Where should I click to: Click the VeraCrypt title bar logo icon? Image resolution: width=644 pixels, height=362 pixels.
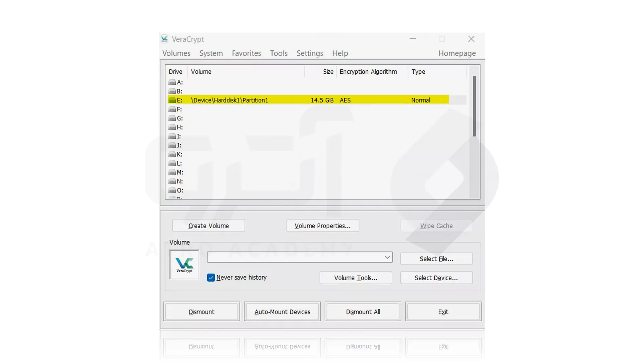tap(164, 39)
